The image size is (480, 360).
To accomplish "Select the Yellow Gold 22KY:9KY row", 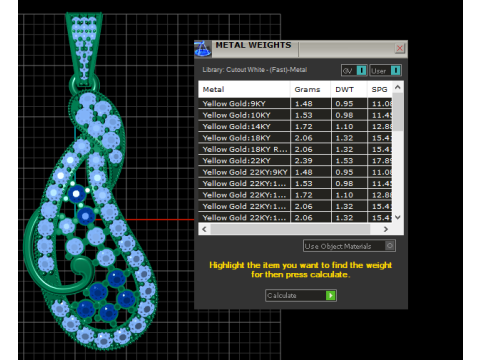I will click(x=296, y=172).
